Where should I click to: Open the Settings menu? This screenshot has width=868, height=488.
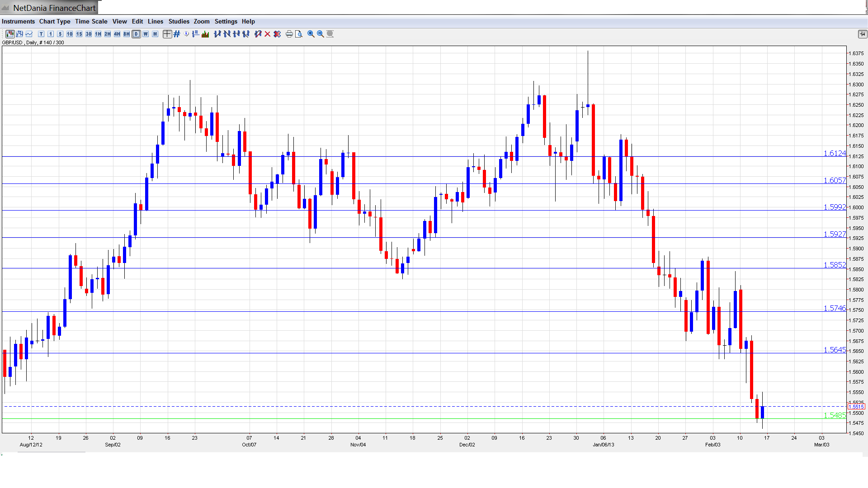pyautogui.click(x=226, y=21)
